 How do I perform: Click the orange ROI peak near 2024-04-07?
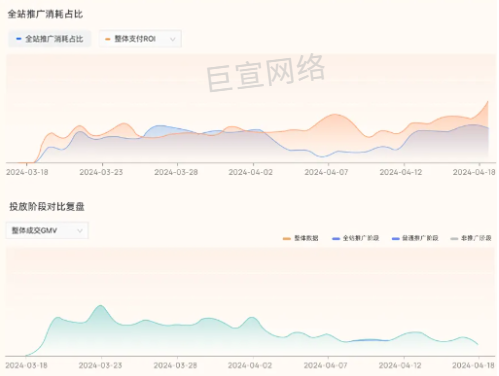(x=334, y=115)
